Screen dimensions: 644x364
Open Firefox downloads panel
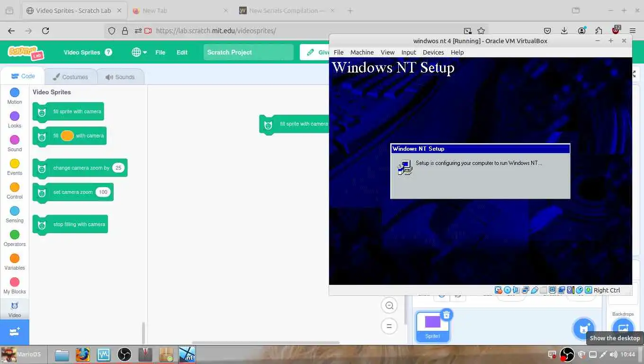tap(564, 31)
